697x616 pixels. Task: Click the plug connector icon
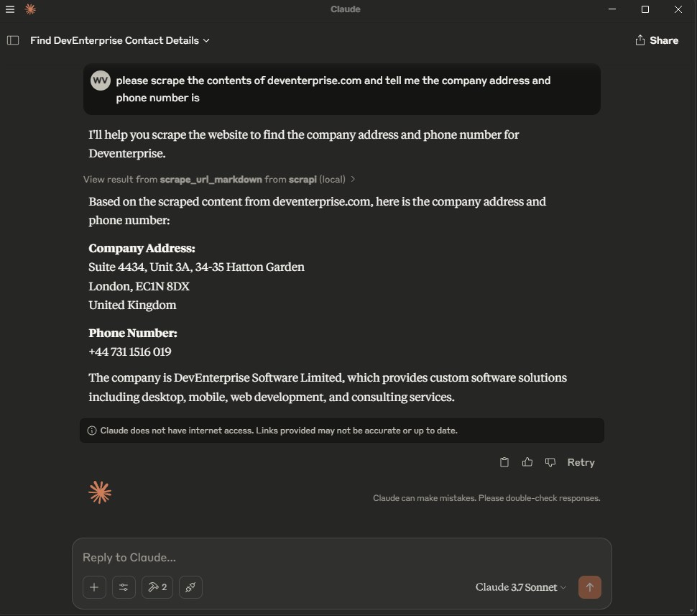[x=190, y=587]
